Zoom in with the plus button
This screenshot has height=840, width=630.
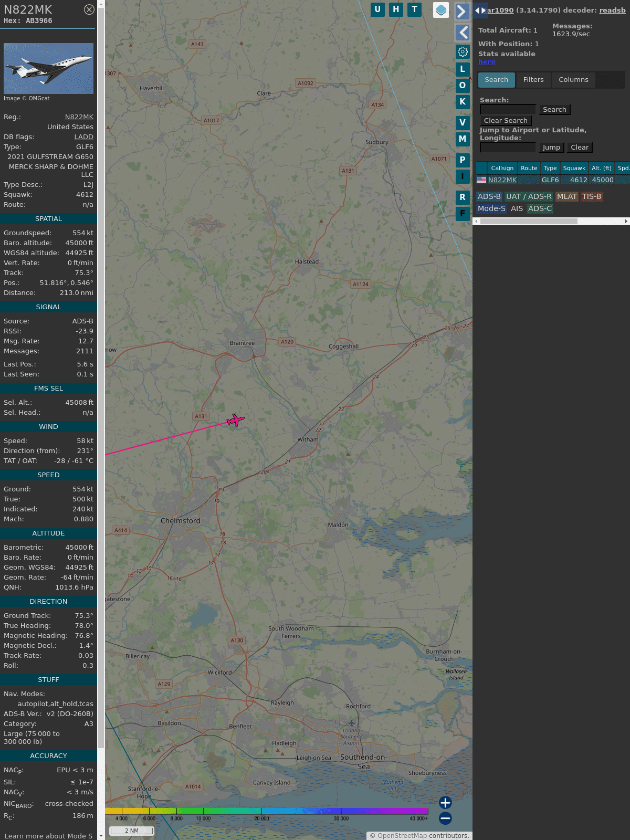445,802
